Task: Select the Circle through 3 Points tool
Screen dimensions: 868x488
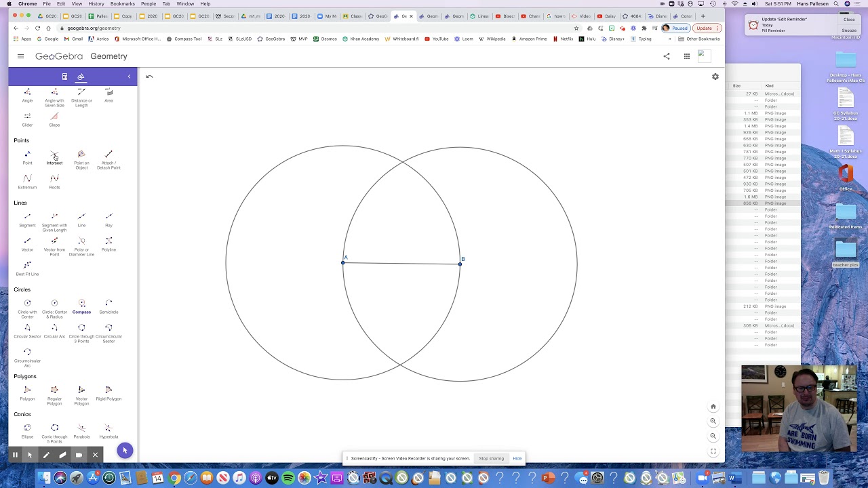Action: click(81, 333)
